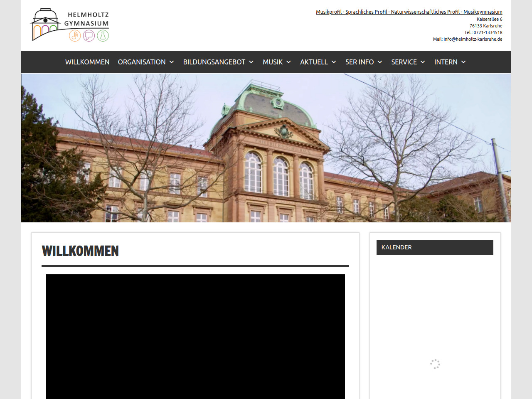Image resolution: width=532 pixels, height=399 pixels.
Task: Open the Willkommen menu item
Action: (x=87, y=62)
